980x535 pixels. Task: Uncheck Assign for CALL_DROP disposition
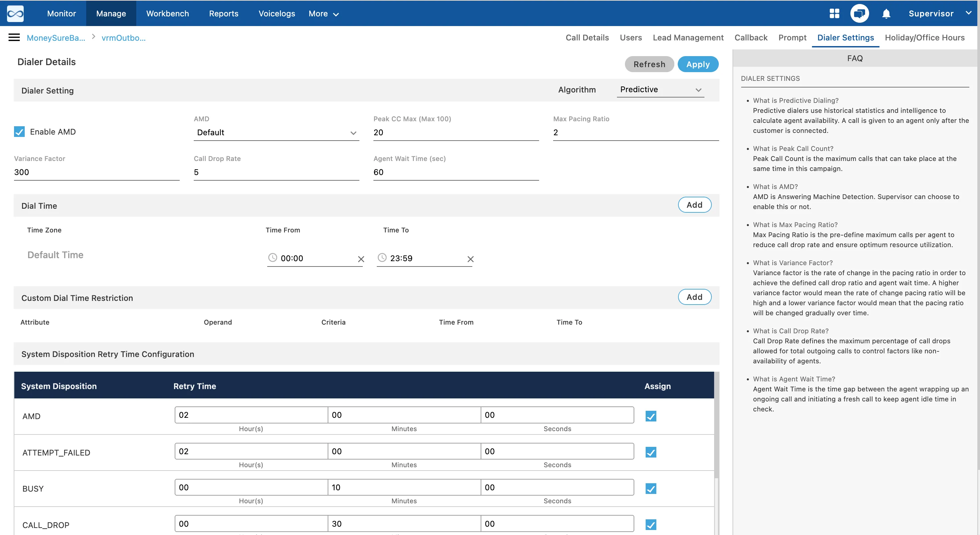(x=651, y=525)
